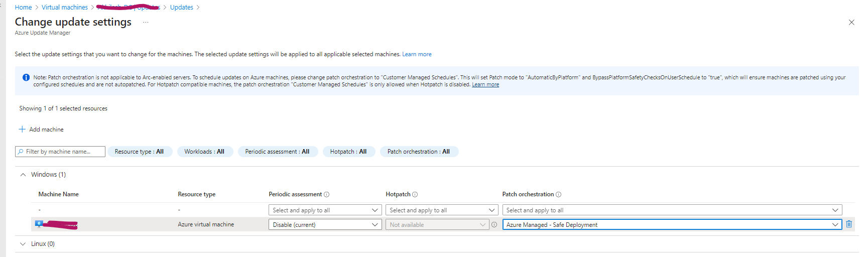Screen dimensions: 868x257
Task: Click the Home breadcrumb link
Action: pyautogui.click(x=23, y=8)
